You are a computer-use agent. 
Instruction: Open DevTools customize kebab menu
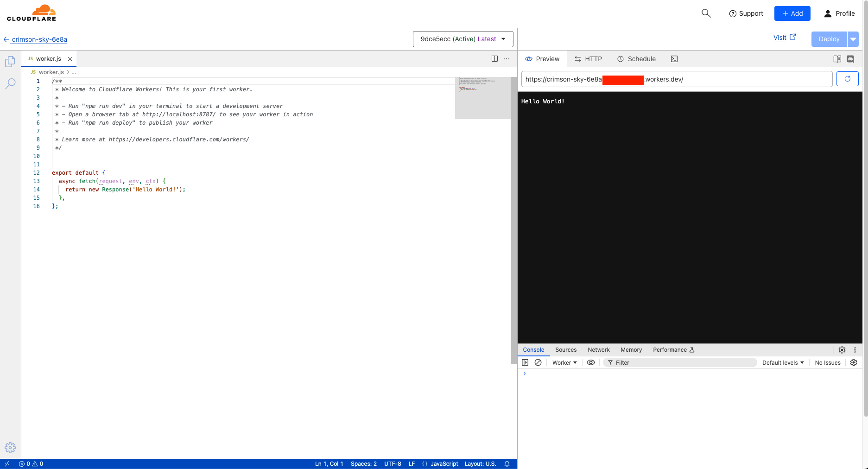pos(855,350)
